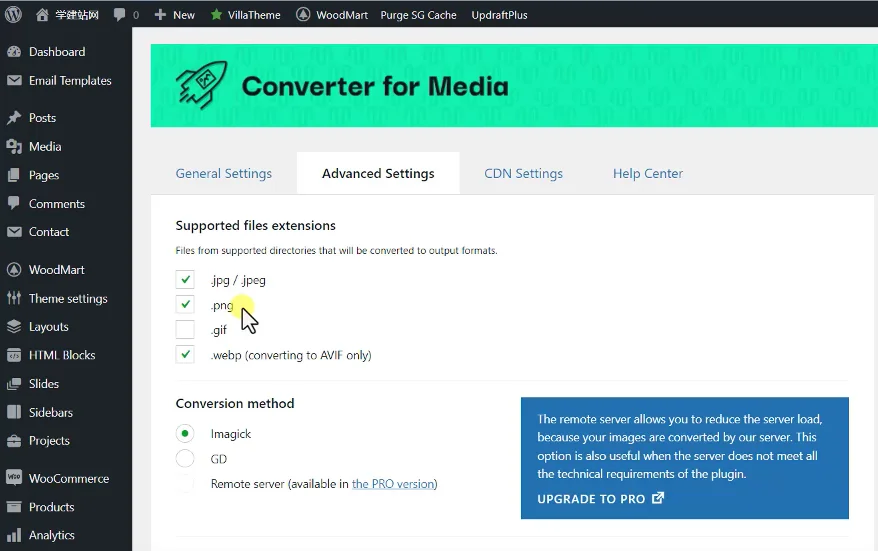Click the VillaTheme star icon
The height and width of the screenshot is (551, 878).
216,15
